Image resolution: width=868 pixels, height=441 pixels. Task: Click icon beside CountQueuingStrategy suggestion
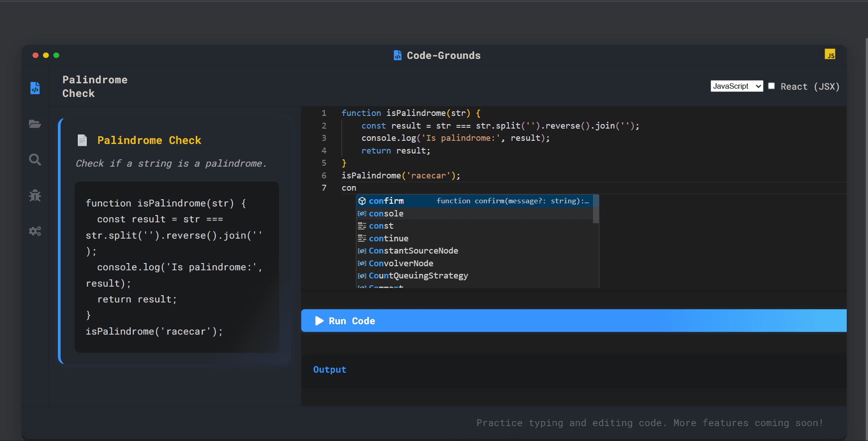click(362, 276)
